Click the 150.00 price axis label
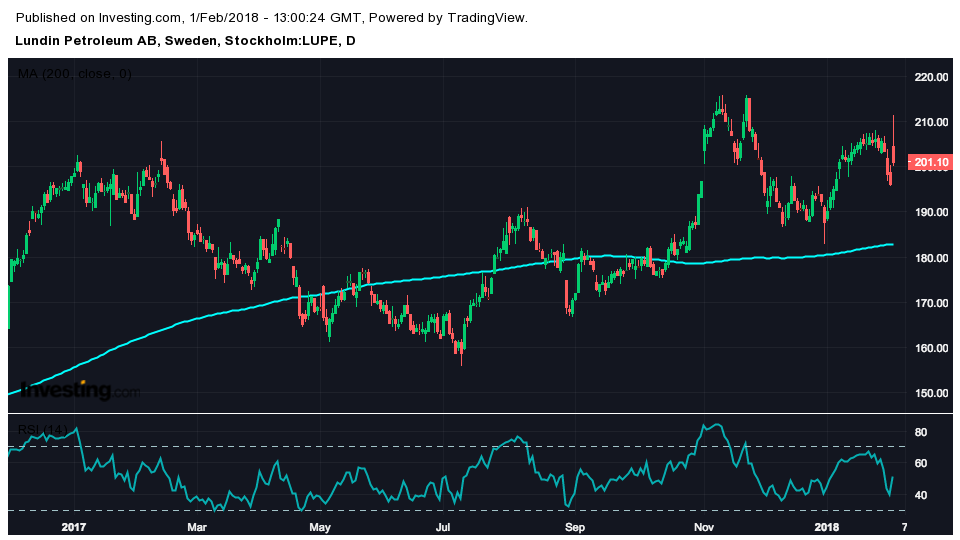Image resolution: width=960 pixels, height=540 pixels. pos(931,394)
